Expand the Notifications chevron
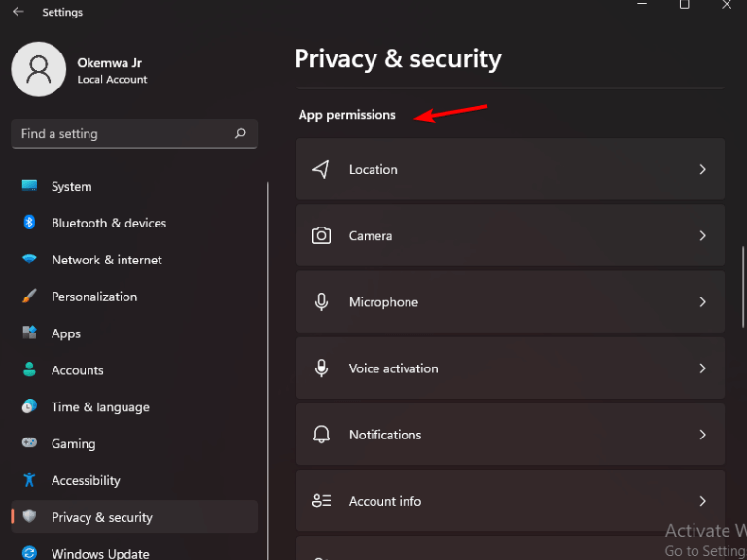Image resolution: width=747 pixels, height=560 pixels. pos(702,435)
